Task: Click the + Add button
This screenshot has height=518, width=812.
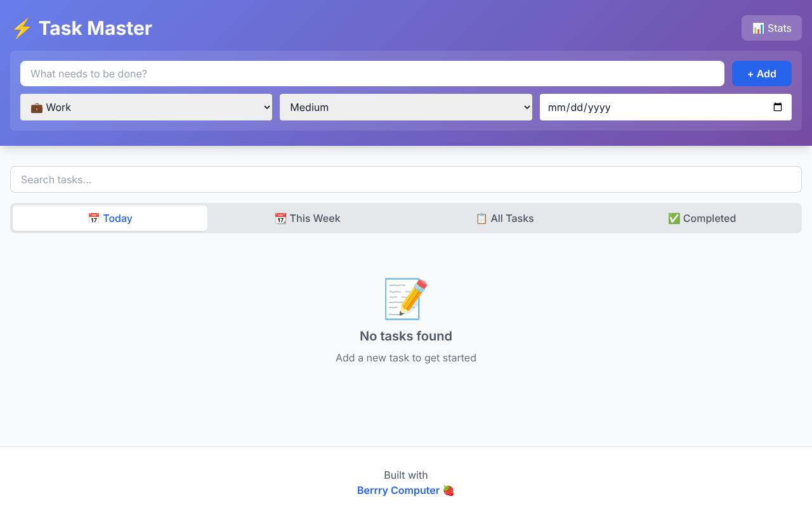Action: click(761, 74)
